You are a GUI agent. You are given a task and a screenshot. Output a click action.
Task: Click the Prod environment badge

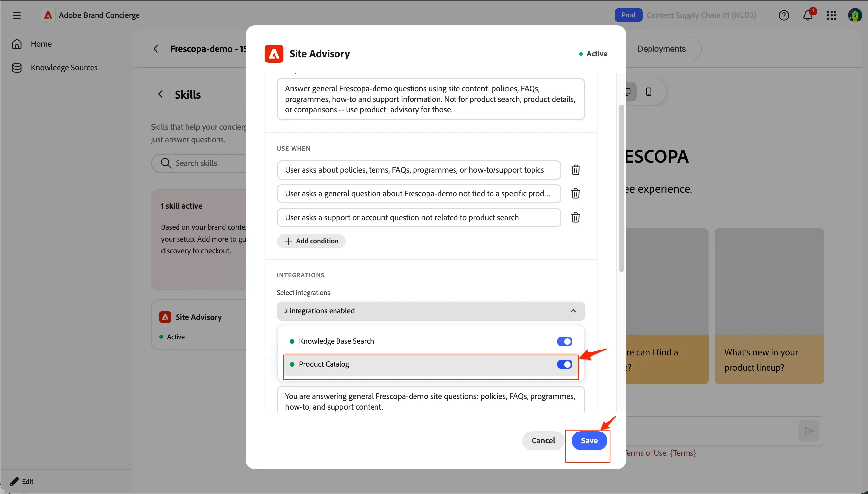click(x=628, y=15)
